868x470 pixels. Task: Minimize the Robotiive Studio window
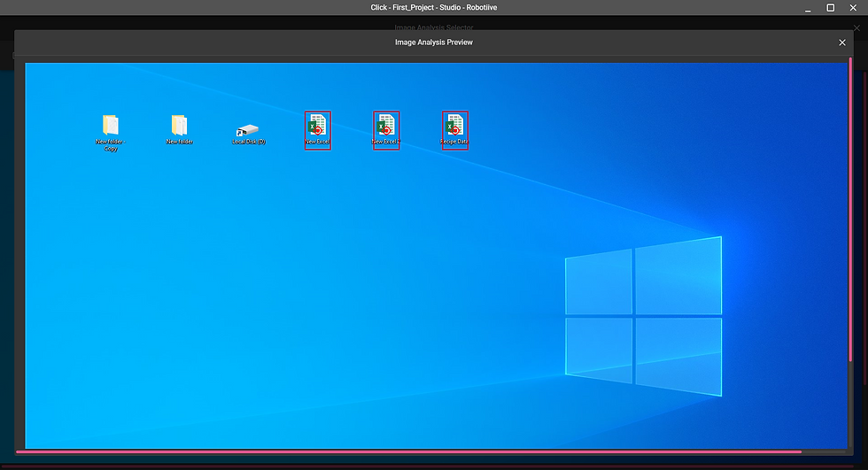click(808, 8)
